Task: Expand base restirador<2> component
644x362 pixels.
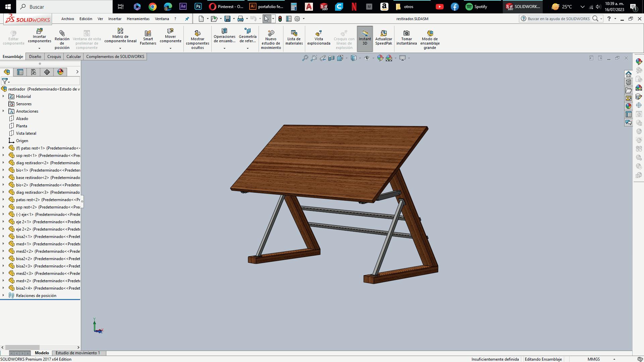Action: point(3,178)
